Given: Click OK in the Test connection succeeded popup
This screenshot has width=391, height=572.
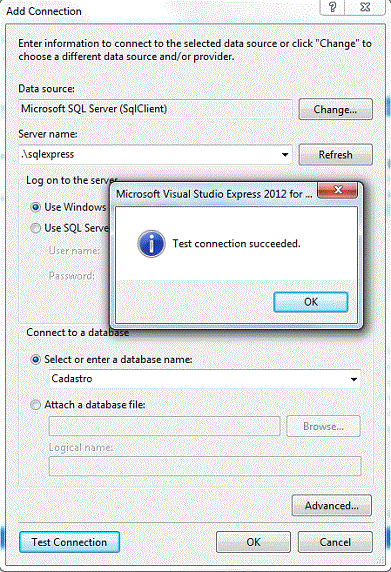Looking at the screenshot, I should tap(311, 302).
